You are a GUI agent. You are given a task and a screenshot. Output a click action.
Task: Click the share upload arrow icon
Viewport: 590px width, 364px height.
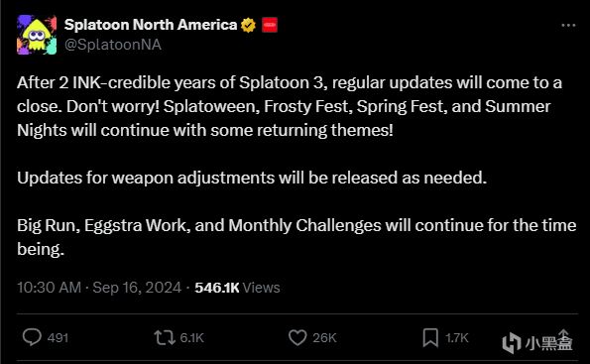pos(564,336)
